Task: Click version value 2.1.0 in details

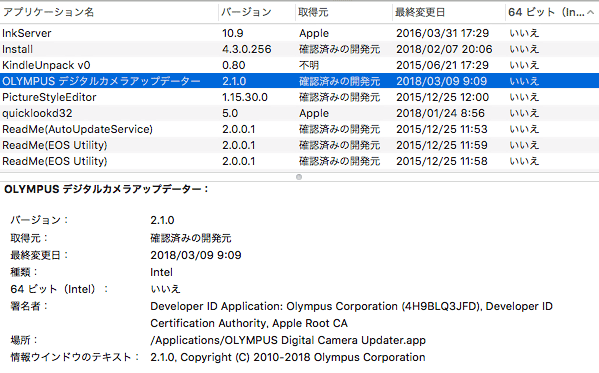Action: point(162,220)
